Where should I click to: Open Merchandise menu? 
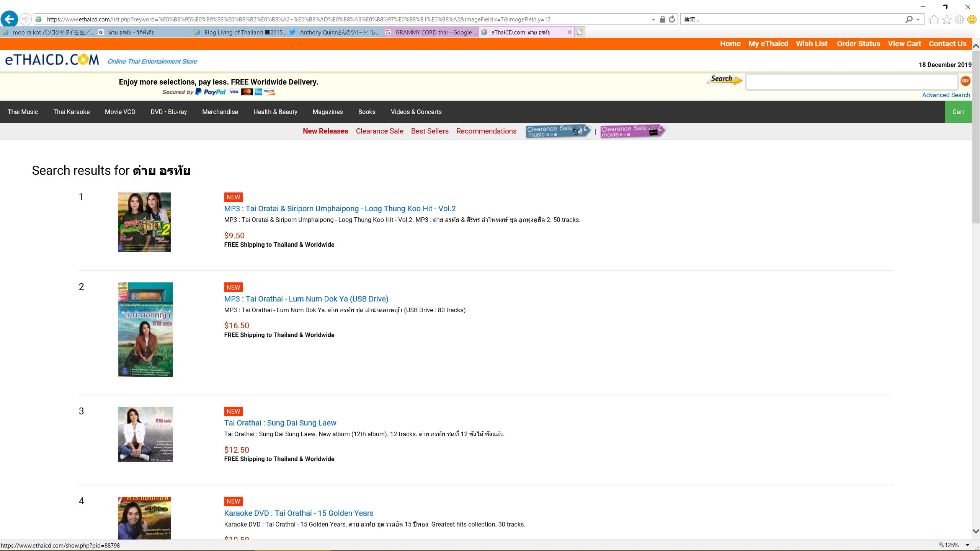coord(220,112)
